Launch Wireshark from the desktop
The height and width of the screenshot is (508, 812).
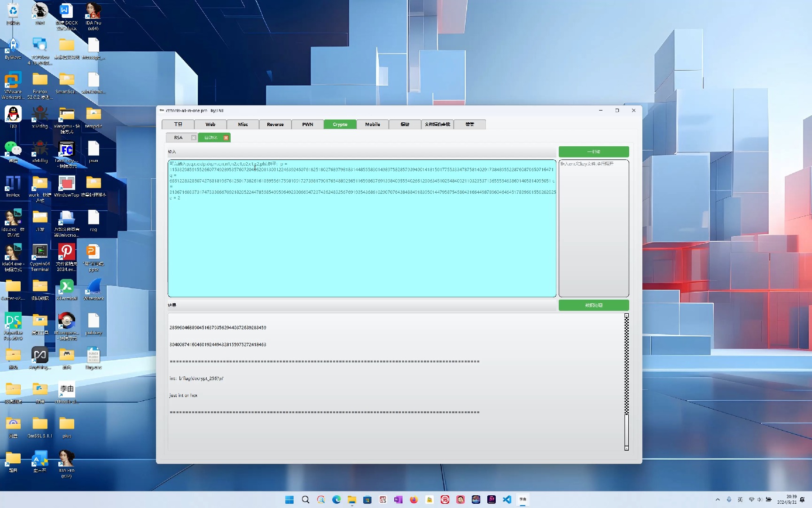coord(94,289)
